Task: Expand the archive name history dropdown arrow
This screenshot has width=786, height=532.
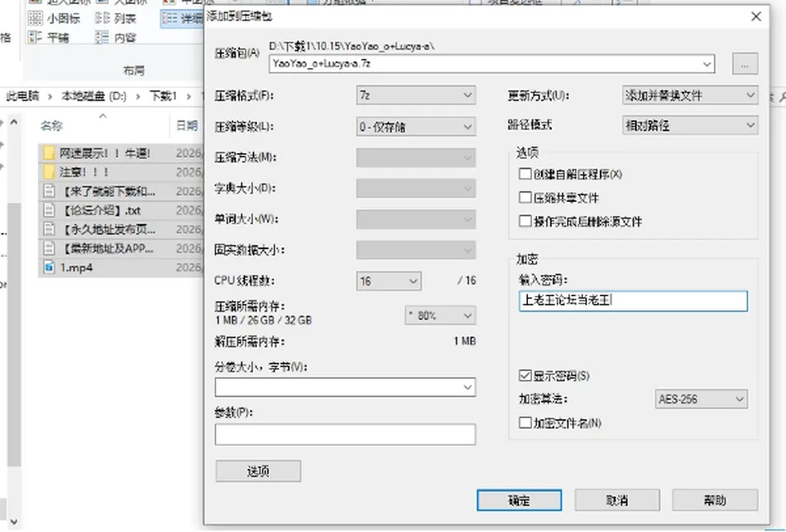Action: 707,64
